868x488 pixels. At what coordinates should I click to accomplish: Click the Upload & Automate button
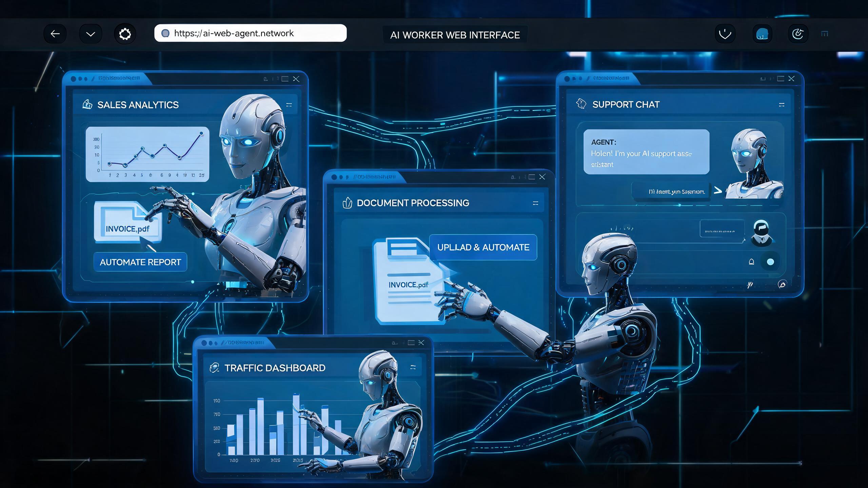click(483, 247)
